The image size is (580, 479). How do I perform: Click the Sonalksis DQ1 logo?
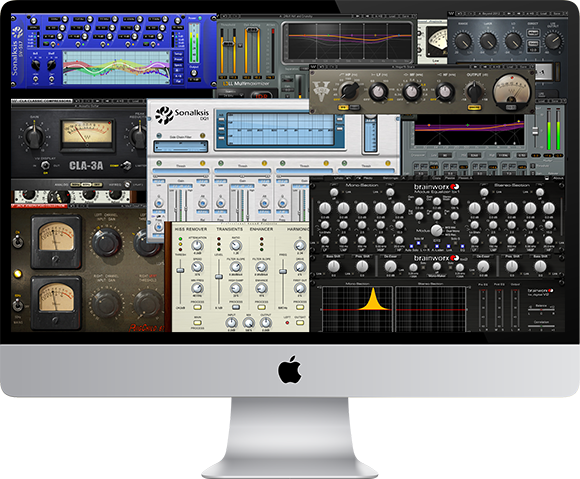point(182,114)
